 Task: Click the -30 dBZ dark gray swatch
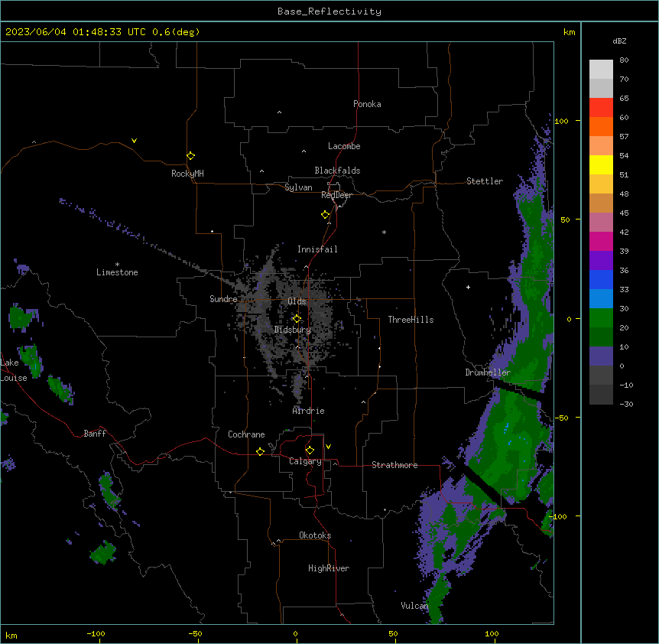point(601,395)
